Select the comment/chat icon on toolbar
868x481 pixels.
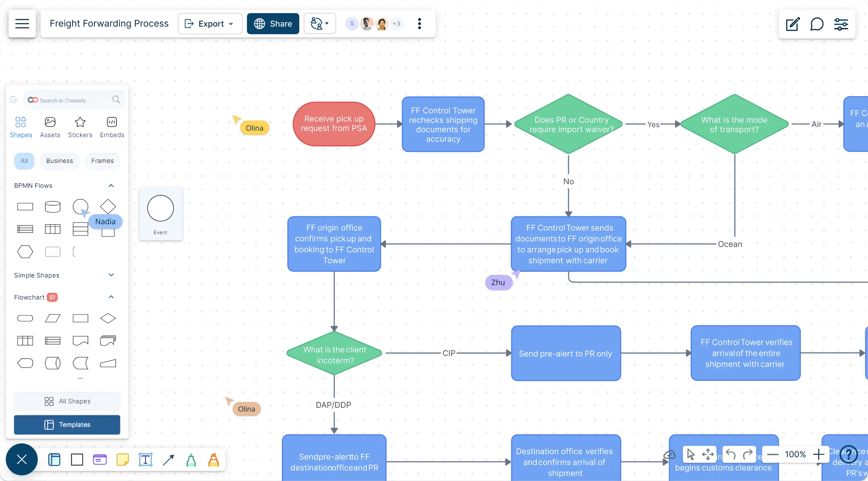(817, 24)
